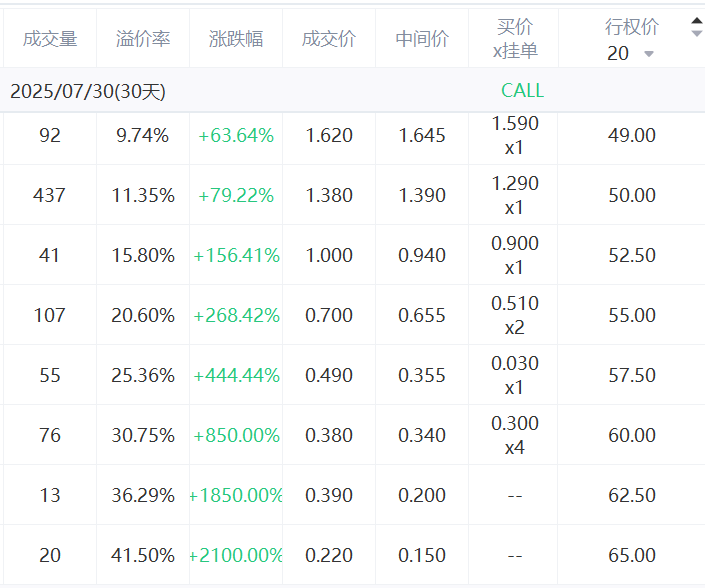Viewport: 705px width, 588px height.
Task: Click the 0.655 mid price cell
Action: coord(421,316)
